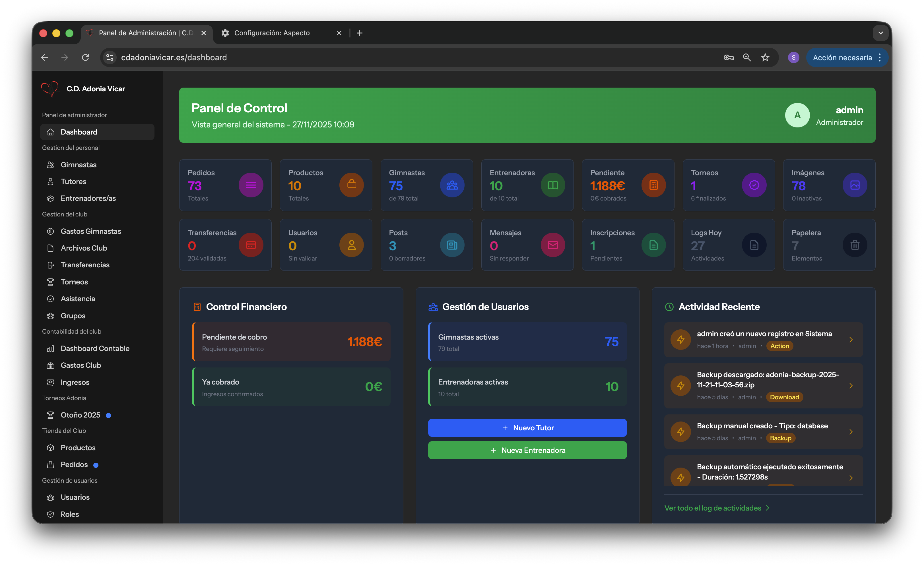924x566 pixels.
Task: Open Chrome three-dot menu next to Acción necesaria
Action: [x=880, y=57]
